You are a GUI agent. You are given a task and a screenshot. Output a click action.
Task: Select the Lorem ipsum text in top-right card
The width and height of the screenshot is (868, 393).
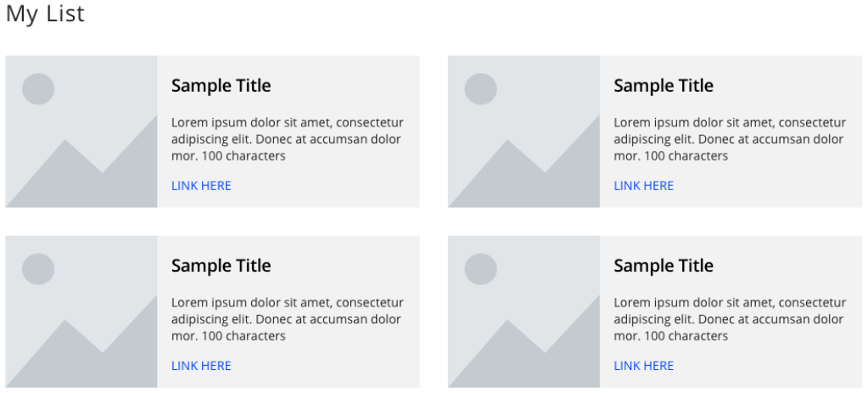tap(730, 139)
